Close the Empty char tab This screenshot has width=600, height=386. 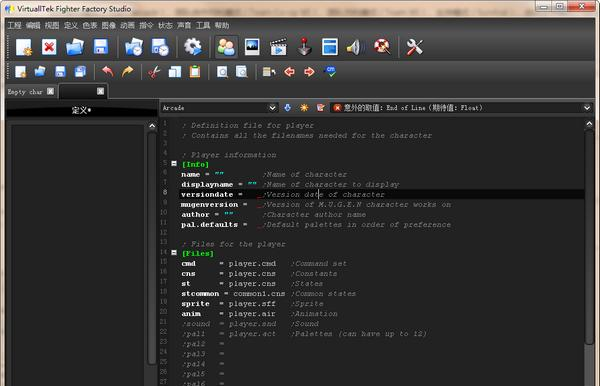(x=51, y=91)
